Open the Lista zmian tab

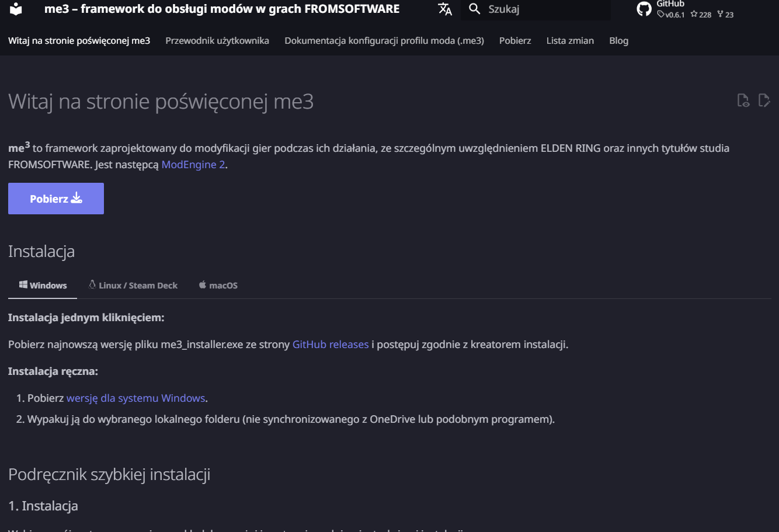pyautogui.click(x=570, y=40)
